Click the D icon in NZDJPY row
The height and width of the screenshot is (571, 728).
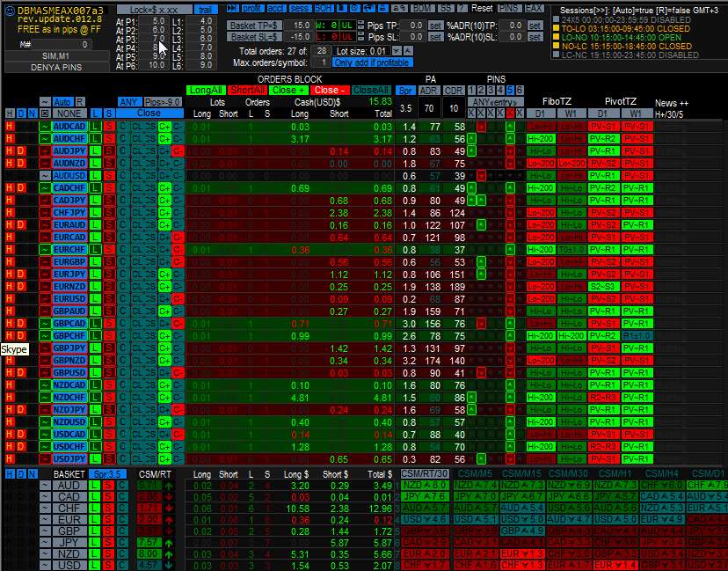click(x=20, y=409)
